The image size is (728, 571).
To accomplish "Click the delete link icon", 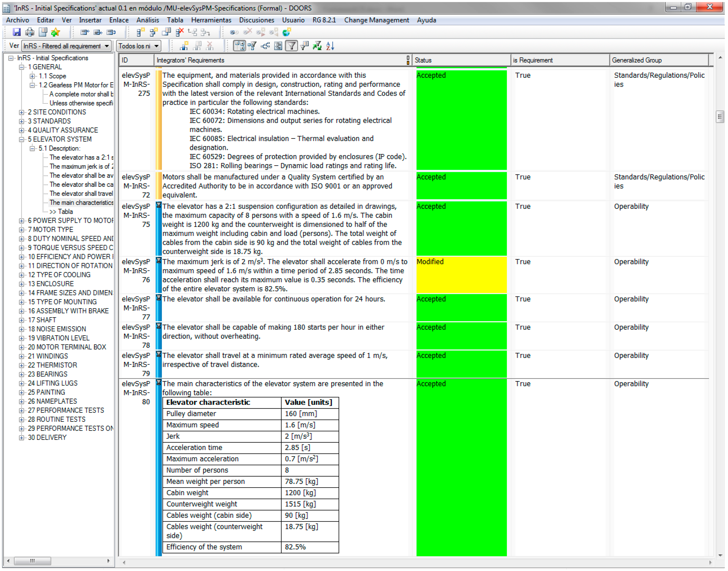I will (x=247, y=32).
